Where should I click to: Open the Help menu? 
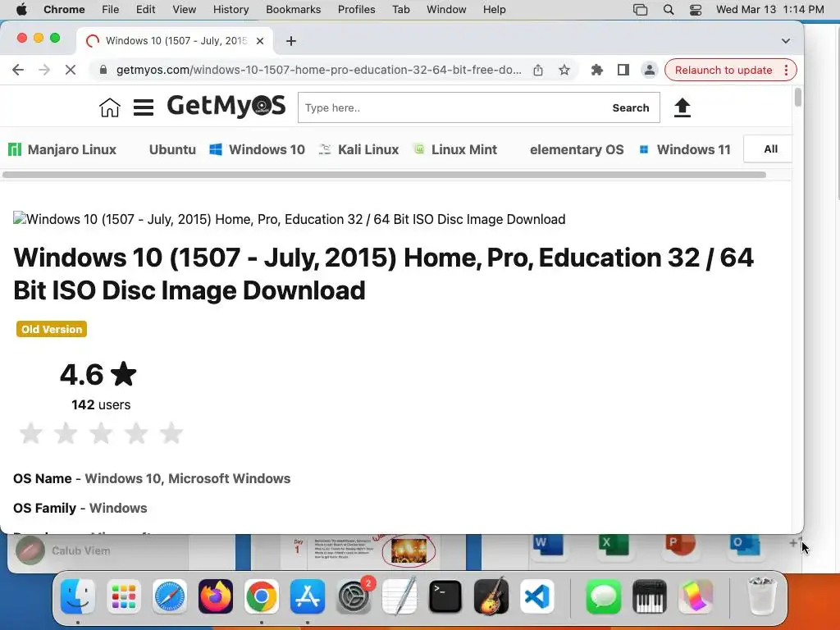click(494, 9)
